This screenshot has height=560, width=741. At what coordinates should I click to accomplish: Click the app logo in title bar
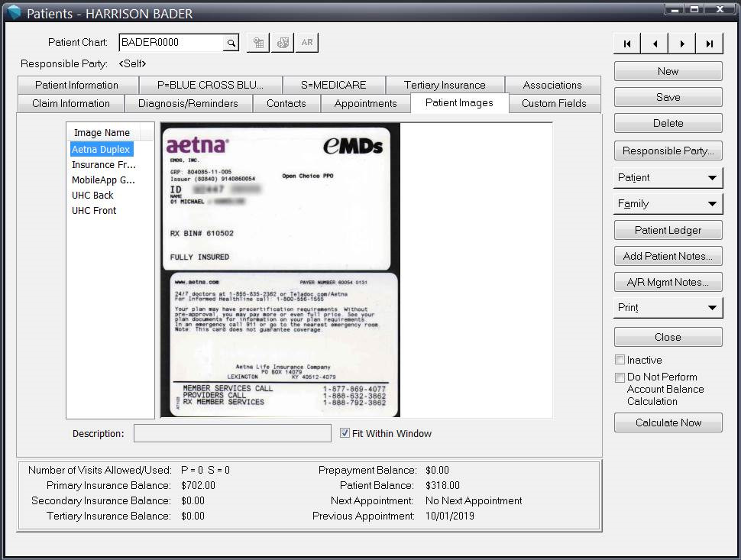[14, 13]
